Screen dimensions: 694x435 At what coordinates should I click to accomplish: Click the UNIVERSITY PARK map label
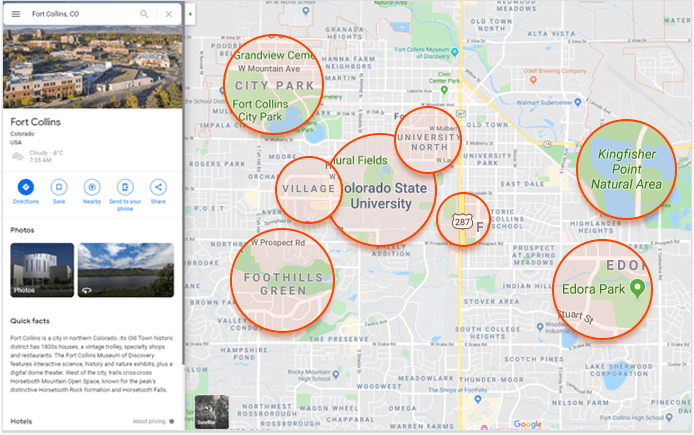[487, 159]
